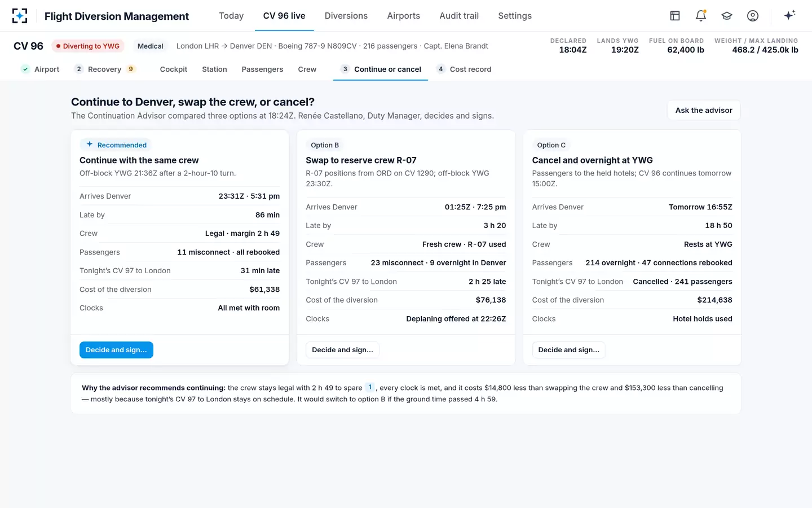812x508 pixels.
Task: Decide and sign Option B crew swap
Action: point(343,350)
